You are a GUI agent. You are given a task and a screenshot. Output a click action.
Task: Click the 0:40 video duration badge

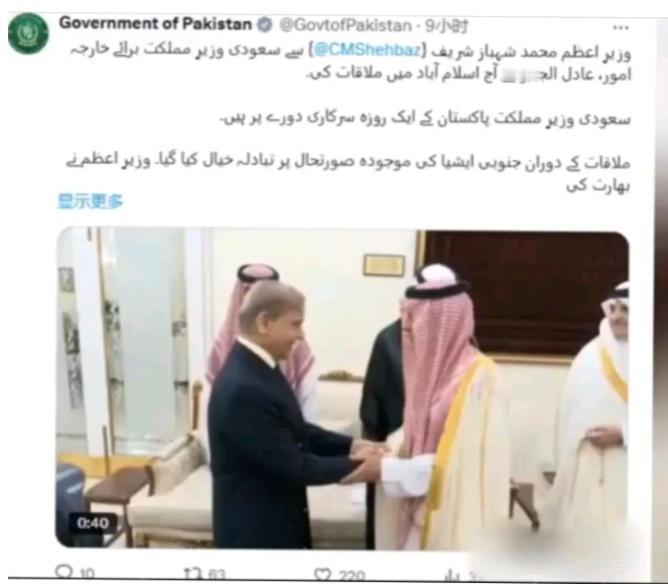92,523
